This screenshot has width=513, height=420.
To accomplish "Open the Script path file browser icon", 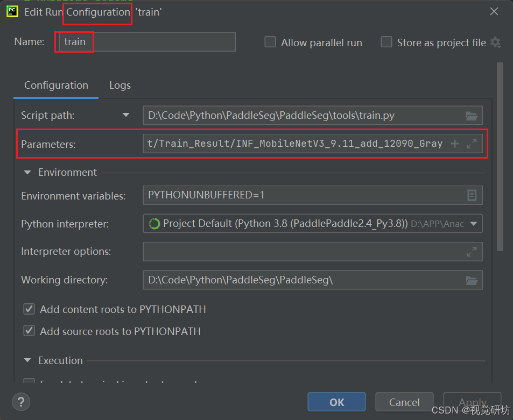I will pos(472,115).
